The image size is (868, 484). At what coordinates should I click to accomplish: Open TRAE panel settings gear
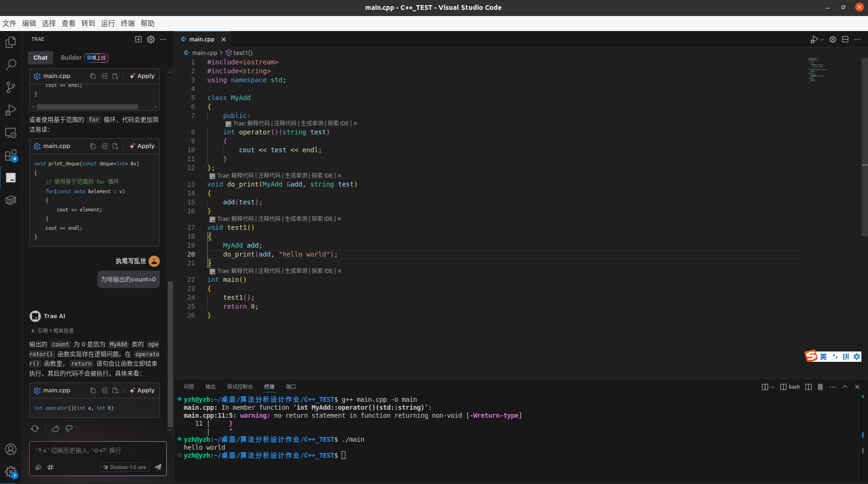click(x=151, y=39)
